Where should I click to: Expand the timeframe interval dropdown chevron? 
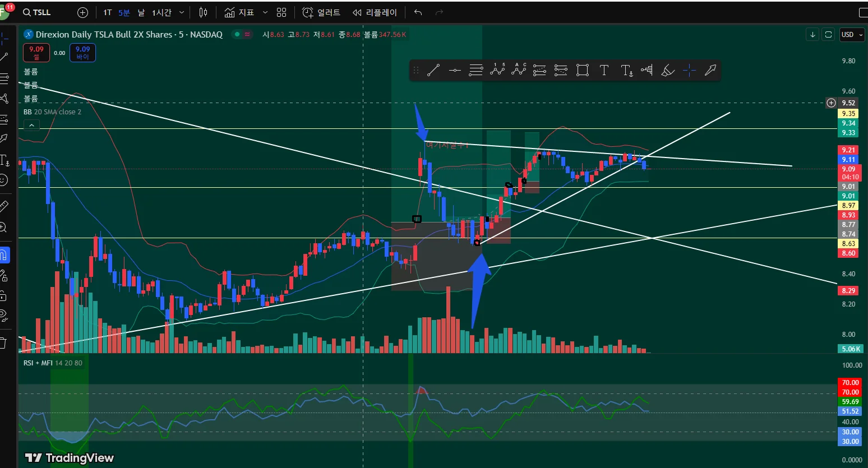[x=182, y=12]
